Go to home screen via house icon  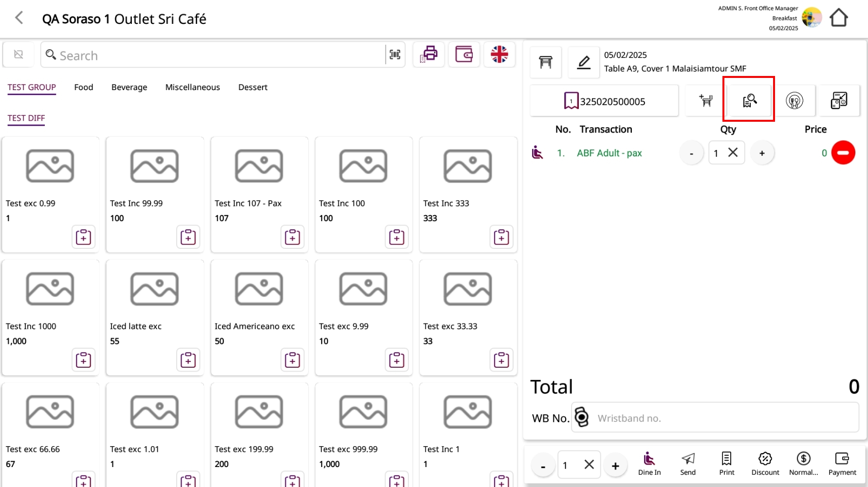coord(838,18)
